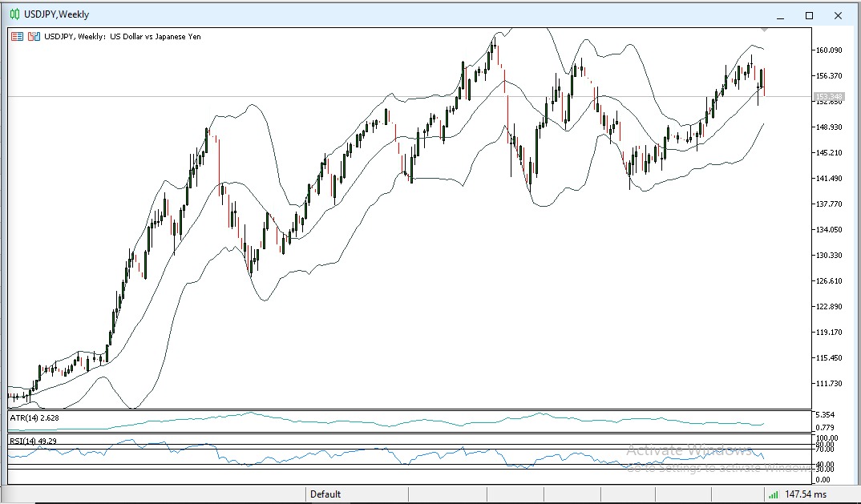
Task: Click the 111.730 price scale level
Action: (x=828, y=384)
